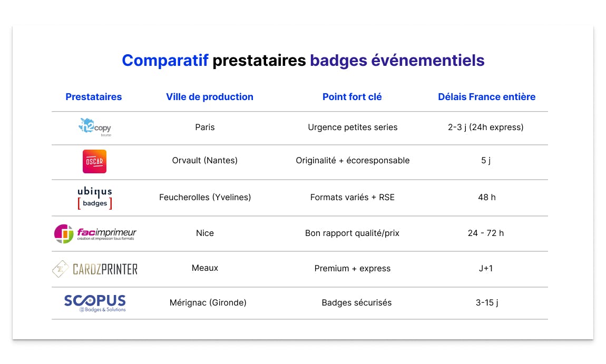Image resolution: width=606 pixels, height=364 pixels.
Task: Click the Point fort clé header
Action: 352,97
